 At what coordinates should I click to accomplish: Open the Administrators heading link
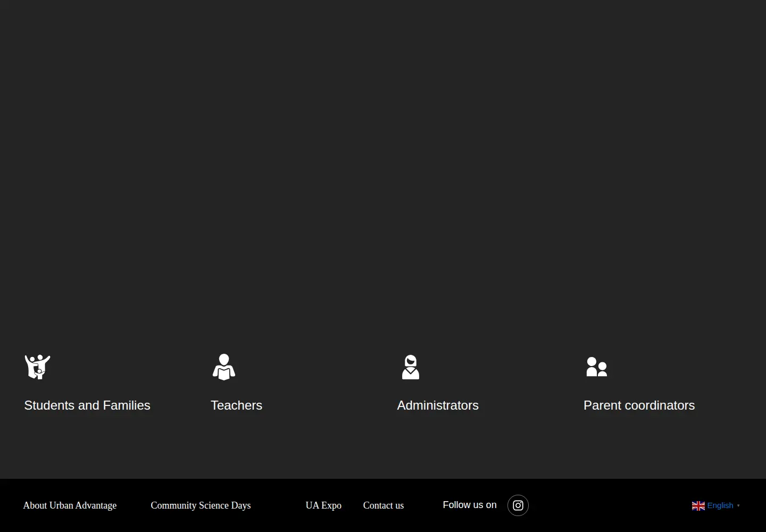point(438,405)
